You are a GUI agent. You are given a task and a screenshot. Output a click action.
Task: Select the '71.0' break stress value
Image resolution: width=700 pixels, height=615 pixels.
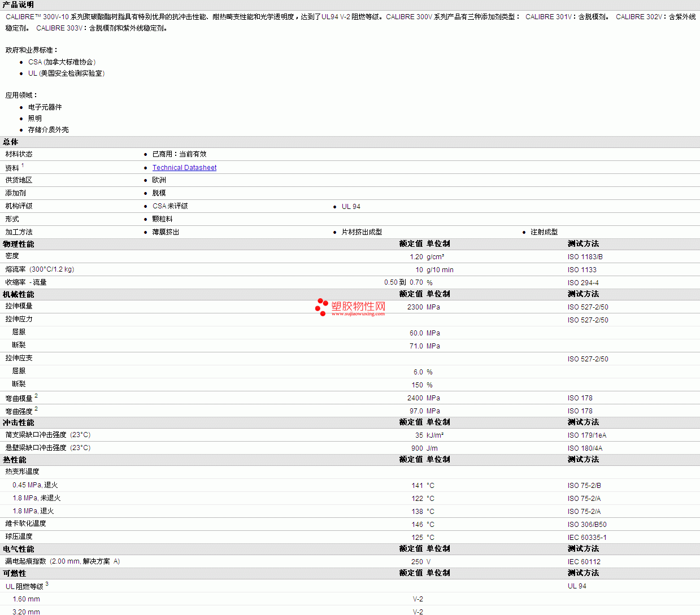[x=416, y=346]
